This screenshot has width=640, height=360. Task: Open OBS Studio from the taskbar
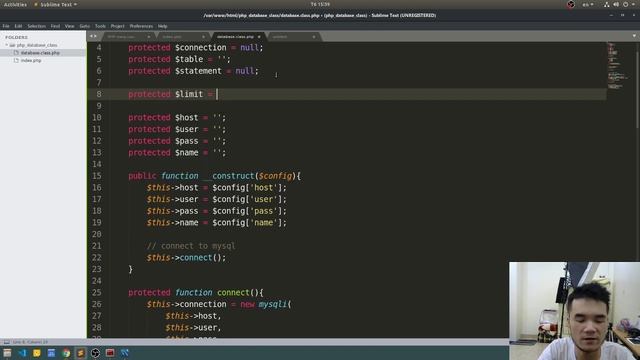click(95, 353)
